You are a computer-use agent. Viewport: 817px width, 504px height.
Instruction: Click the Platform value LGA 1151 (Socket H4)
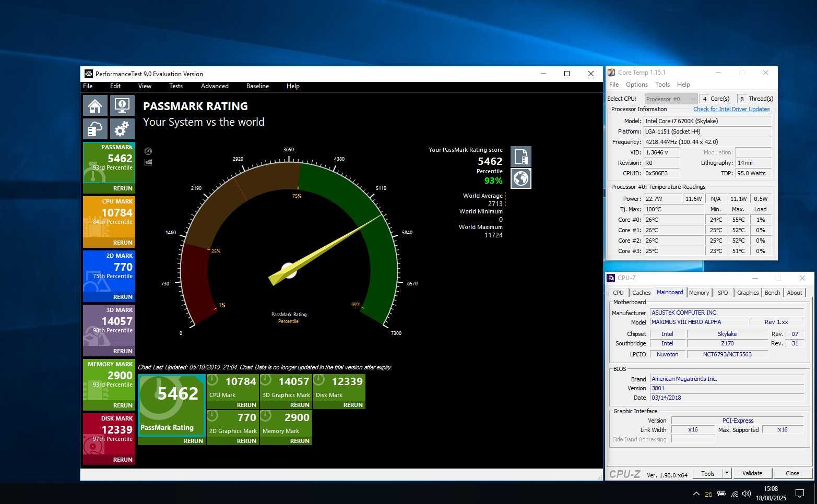[707, 131]
